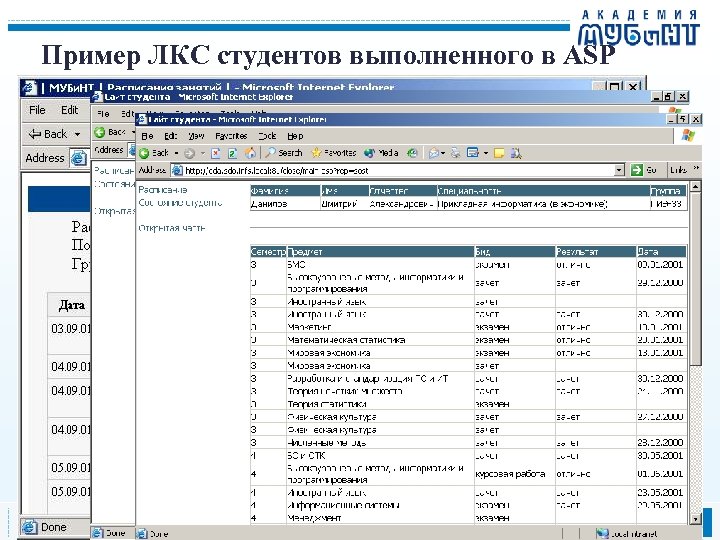Viewport: 720px width, 540px height.
Task: Click the Local intranet zone icon in the status bar
Action: click(602, 534)
